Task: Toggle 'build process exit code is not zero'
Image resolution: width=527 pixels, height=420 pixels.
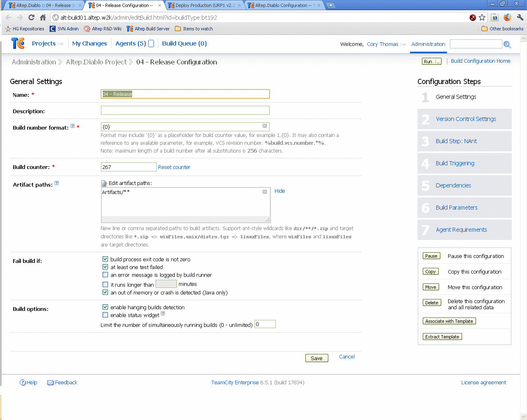Action: 105,259
